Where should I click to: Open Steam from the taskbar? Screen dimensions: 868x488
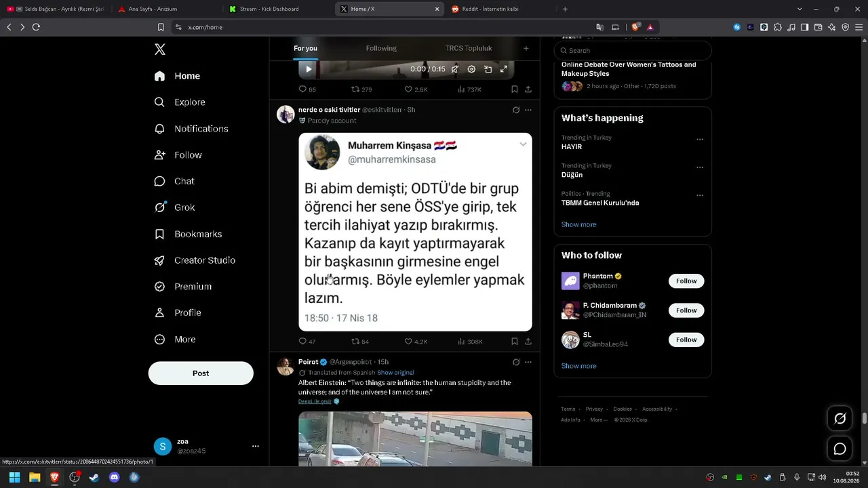coord(94,477)
